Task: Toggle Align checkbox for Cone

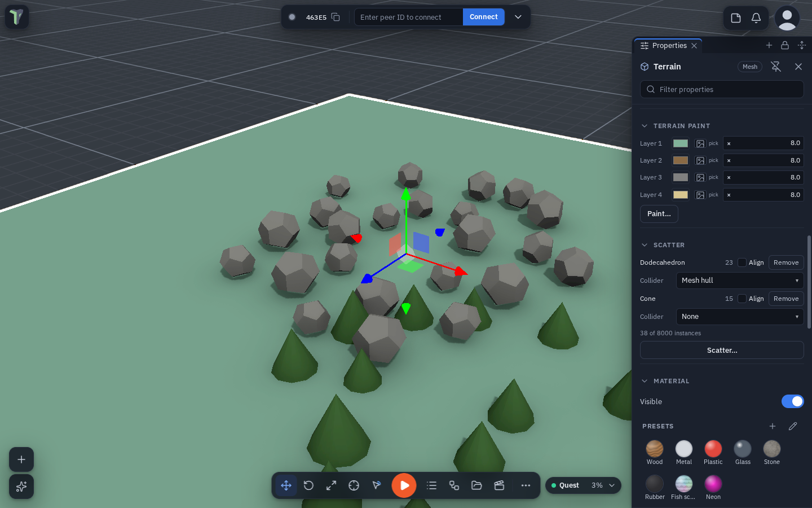Action: pyautogui.click(x=742, y=299)
